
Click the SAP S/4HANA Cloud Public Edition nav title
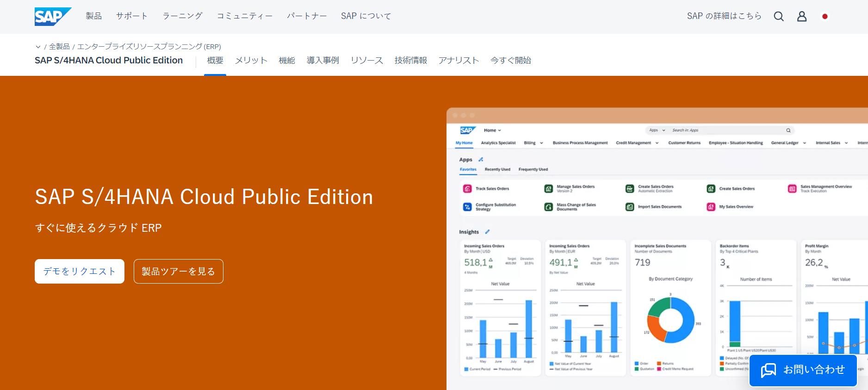[109, 61]
